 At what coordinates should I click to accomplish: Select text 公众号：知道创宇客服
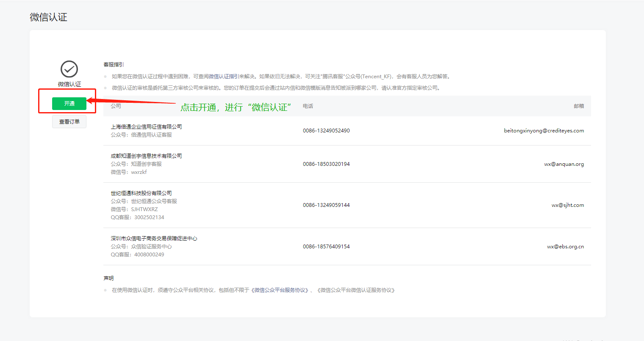click(136, 164)
